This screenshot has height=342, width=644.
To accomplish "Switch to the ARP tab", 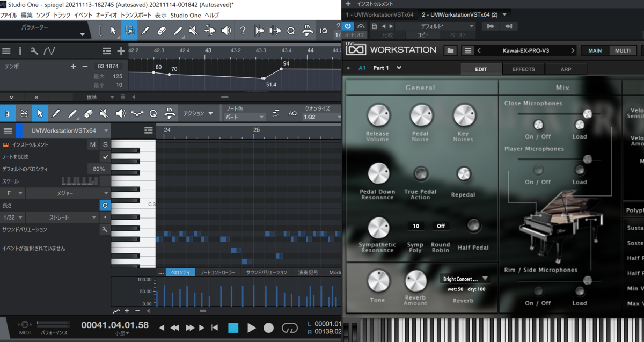I will [566, 69].
